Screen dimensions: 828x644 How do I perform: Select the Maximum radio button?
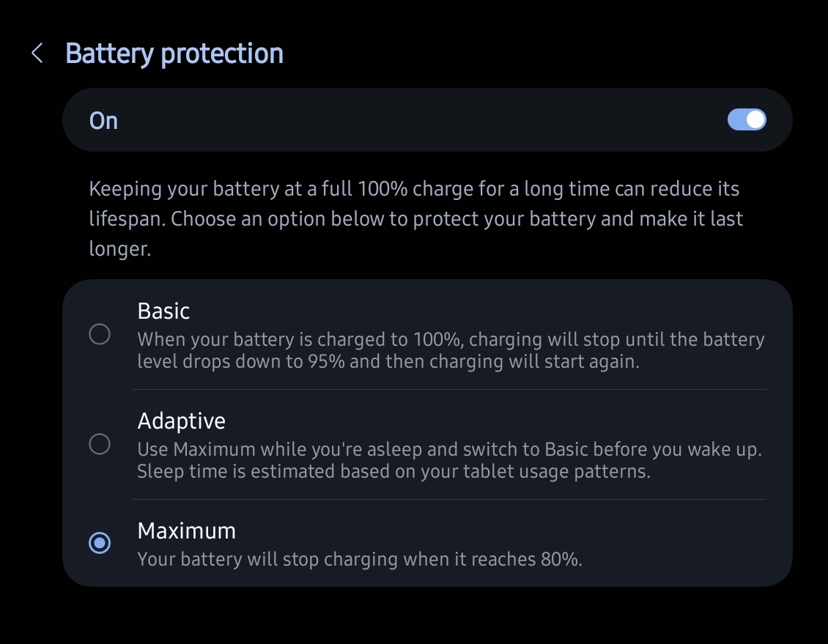[x=100, y=543]
